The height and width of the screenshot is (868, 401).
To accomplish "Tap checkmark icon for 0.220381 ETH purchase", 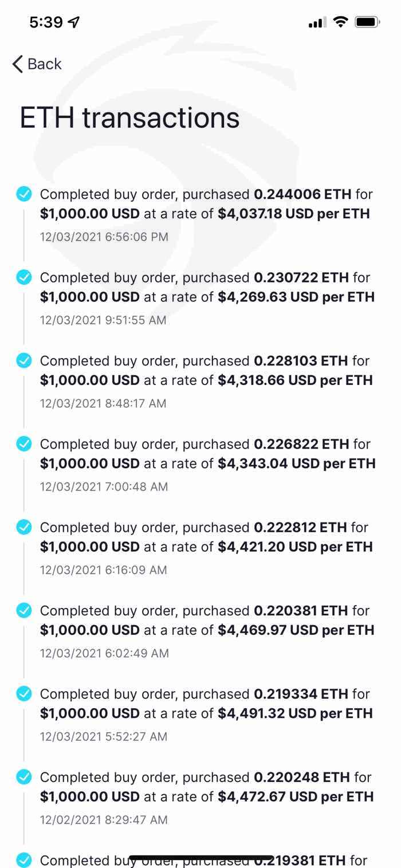I will pos(24,611).
